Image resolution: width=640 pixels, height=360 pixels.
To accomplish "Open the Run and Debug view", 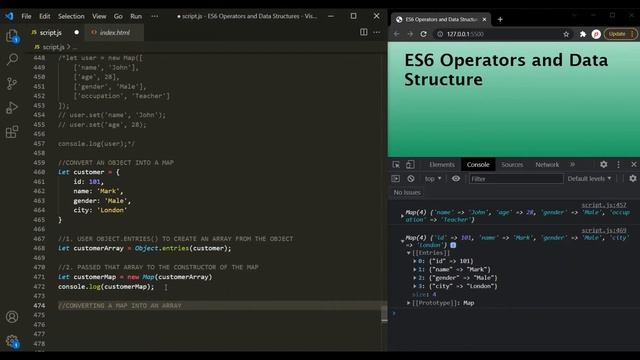I will pyautogui.click(x=12, y=108).
